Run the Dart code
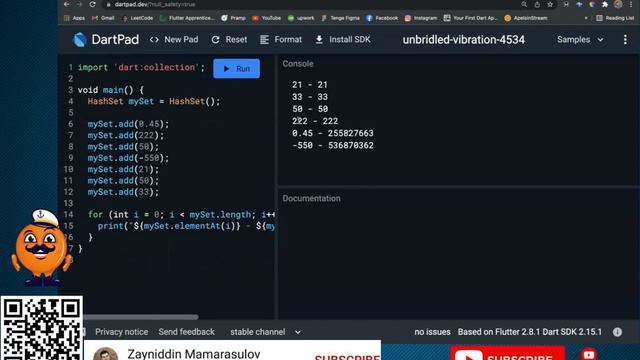Image resolution: width=640 pixels, height=360 pixels. pos(236,69)
